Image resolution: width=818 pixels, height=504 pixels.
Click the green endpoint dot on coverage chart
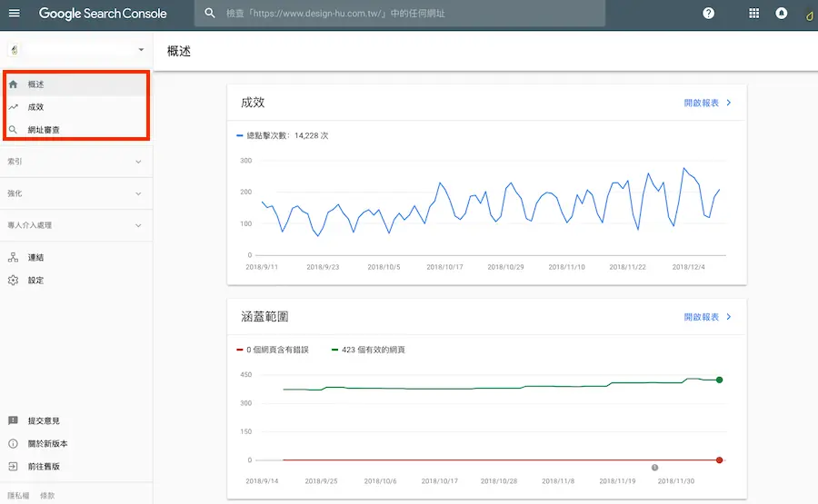720,380
